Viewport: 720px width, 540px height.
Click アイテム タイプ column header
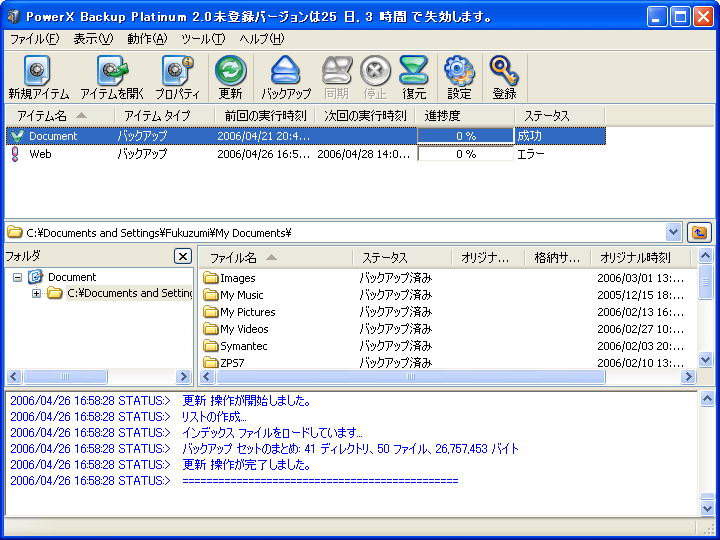coord(164,116)
